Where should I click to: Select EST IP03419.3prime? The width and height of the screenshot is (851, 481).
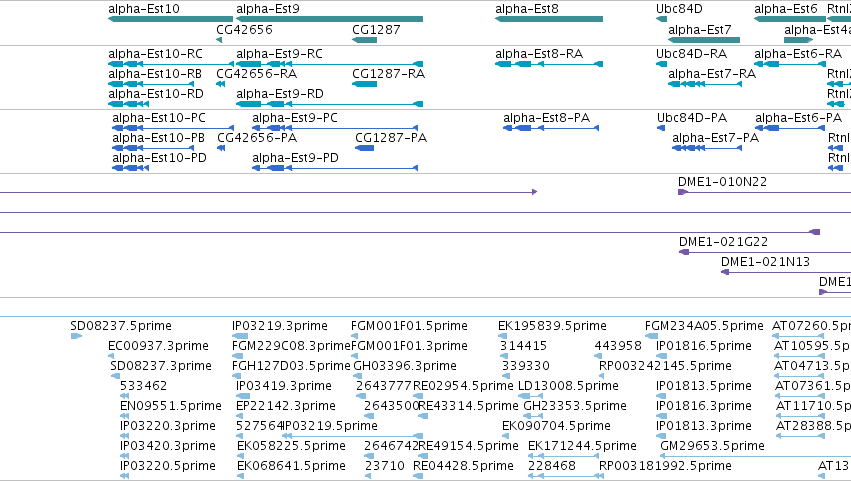pyautogui.click(x=243, y=396)
